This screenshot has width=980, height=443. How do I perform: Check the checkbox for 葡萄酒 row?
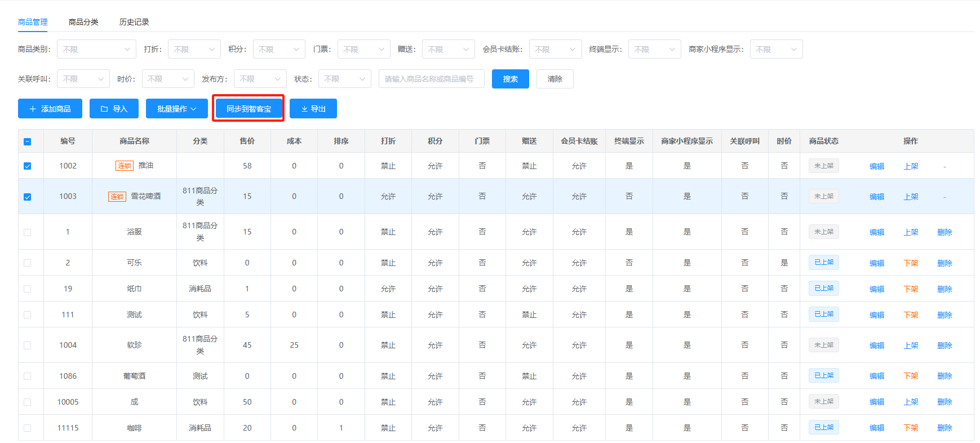click(28, 376)
